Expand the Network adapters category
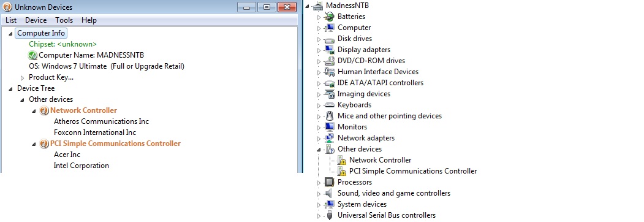 pos(319,139)
